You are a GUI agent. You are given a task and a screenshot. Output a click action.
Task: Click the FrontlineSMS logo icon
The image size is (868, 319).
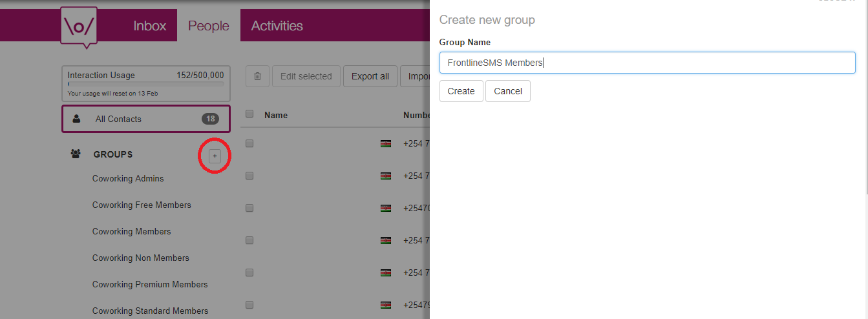[x=79, y=26]
